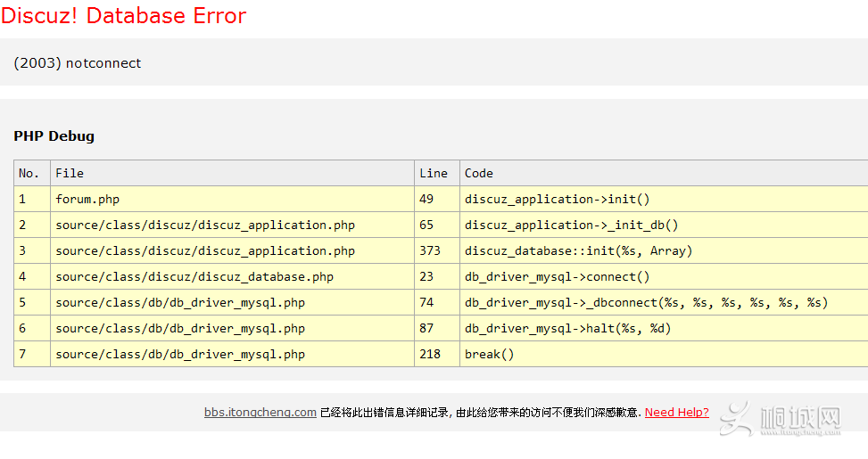Click the 'No.' column header

click(x=32, y=173)
